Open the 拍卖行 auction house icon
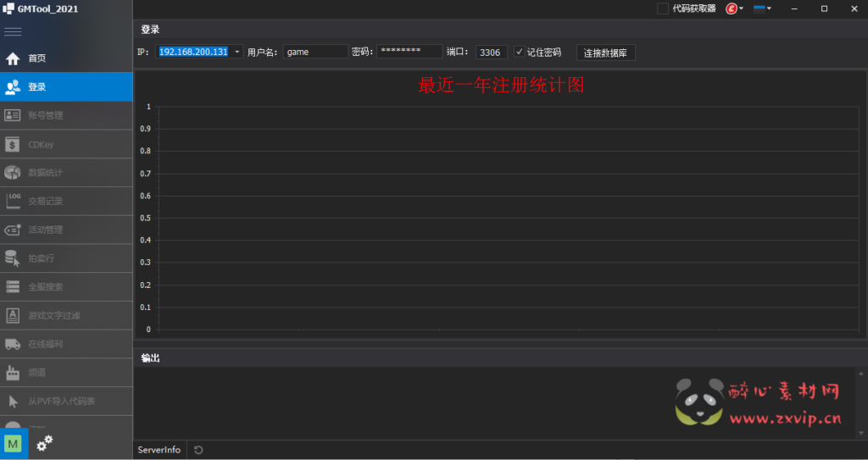The height and width of the screenshot is (460, 868). [13, 258]
